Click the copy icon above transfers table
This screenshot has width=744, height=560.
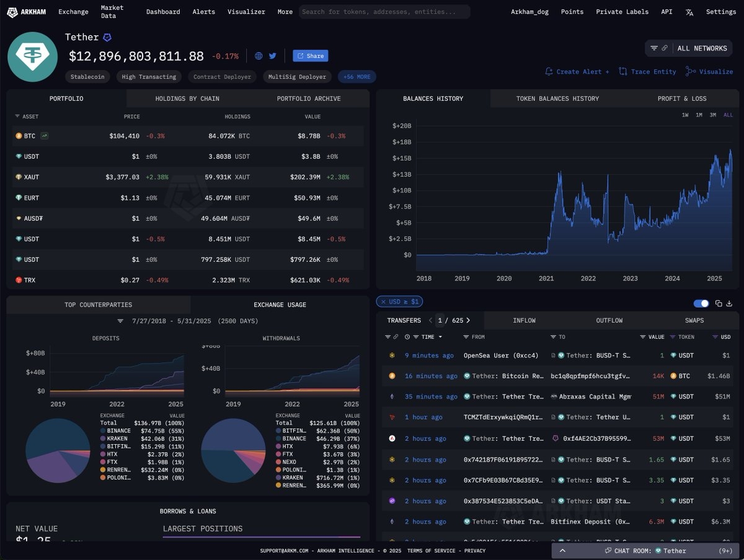click(719, 303)
